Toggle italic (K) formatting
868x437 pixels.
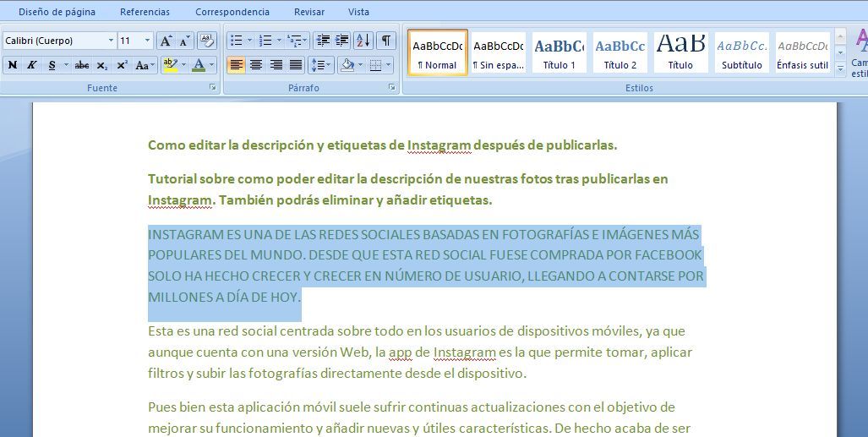(x=31, y=65)
